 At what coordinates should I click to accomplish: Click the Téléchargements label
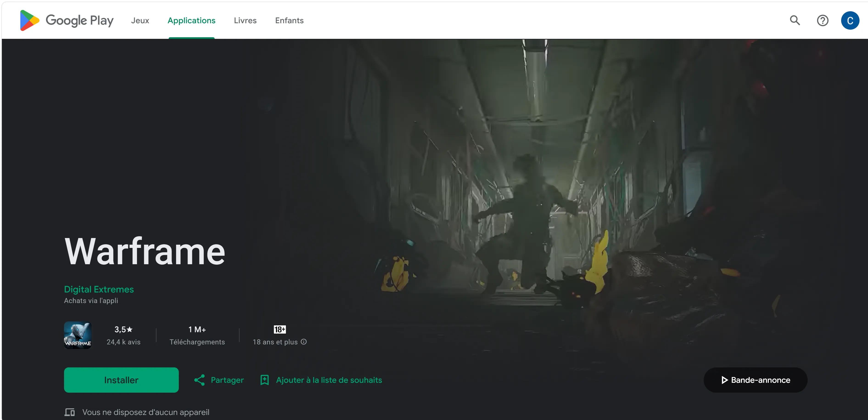197,342
